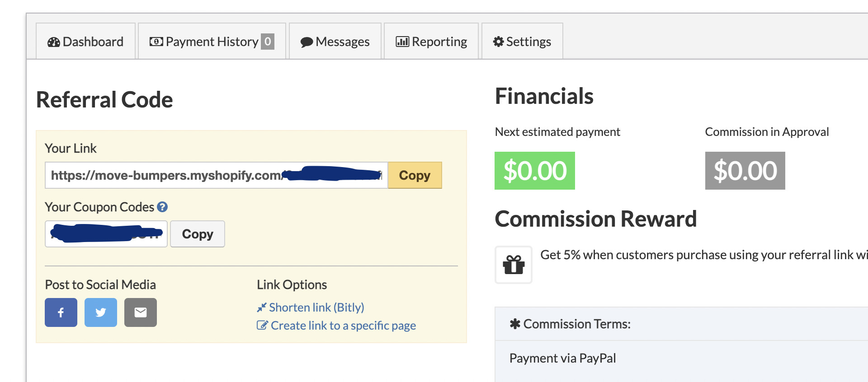Share referral link on Facebook
This screenshot has height=382, width=868.
pyautogui.click(x=61, y=312)
